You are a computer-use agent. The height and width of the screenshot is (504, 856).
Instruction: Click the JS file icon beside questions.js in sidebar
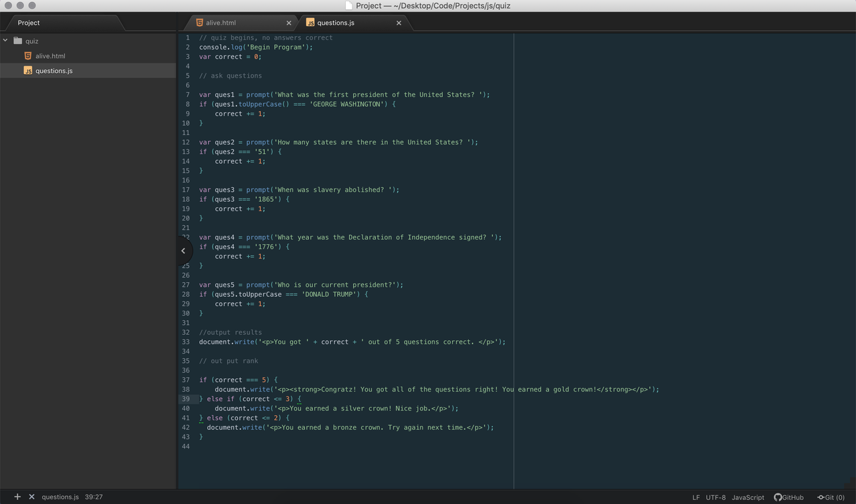(x=28, y=70)
